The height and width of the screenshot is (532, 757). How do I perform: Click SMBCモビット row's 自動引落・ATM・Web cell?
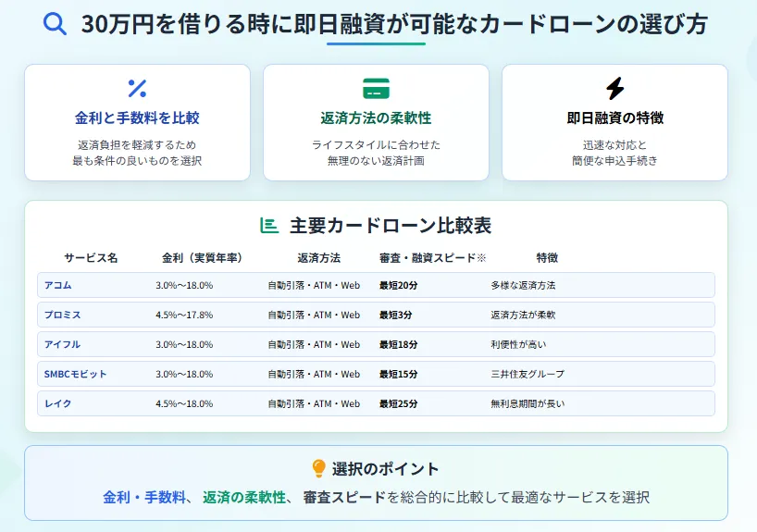[315, 374]
